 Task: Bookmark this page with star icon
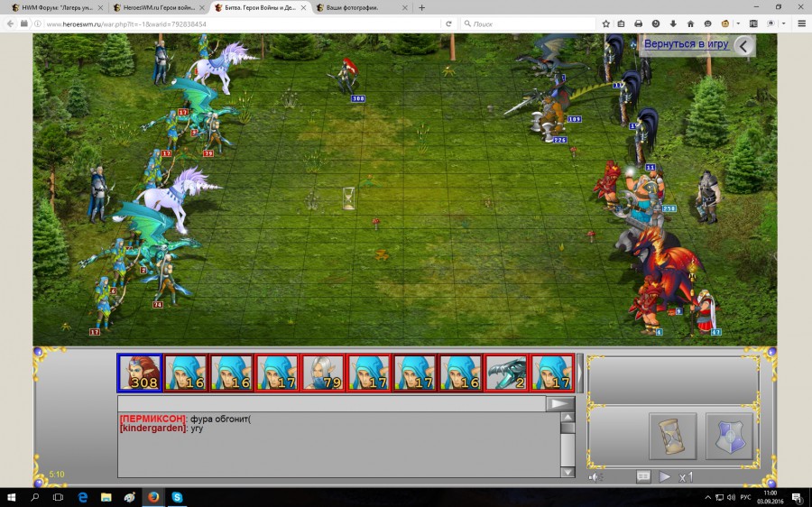(605, 23)
